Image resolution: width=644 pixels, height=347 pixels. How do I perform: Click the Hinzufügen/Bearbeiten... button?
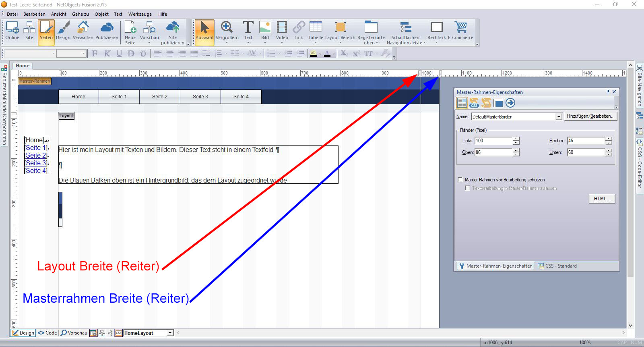(x=590, y=116)
